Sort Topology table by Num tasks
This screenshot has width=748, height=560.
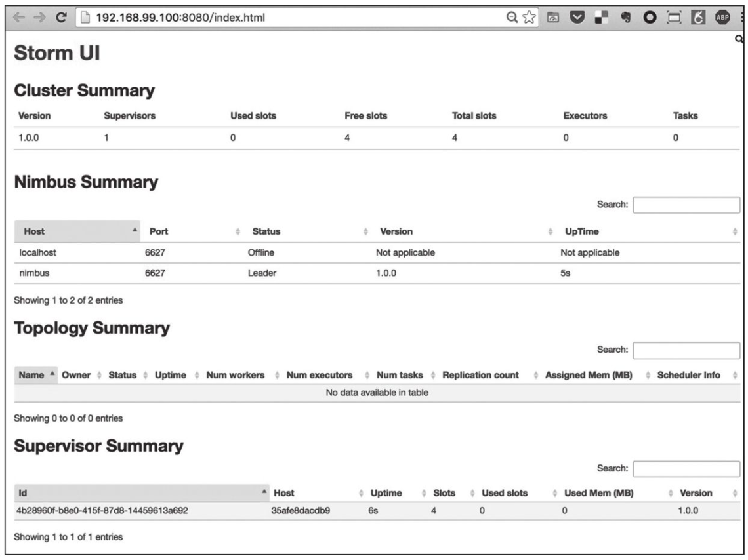pos(405,375)
